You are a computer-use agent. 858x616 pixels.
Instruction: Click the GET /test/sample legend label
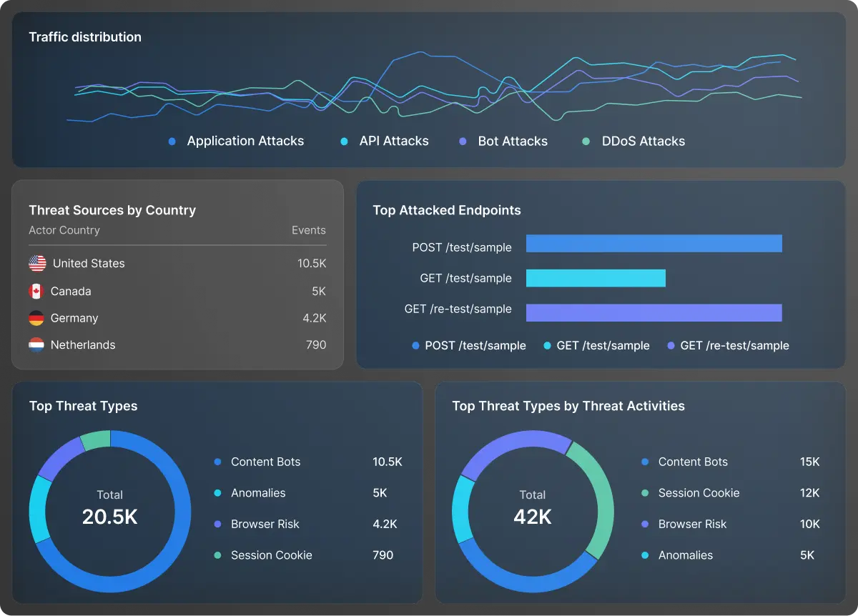click(603, 345)
